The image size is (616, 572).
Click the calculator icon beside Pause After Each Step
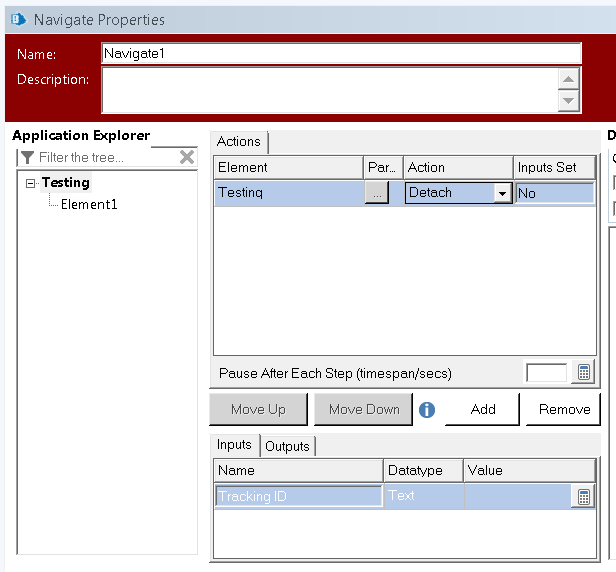click(x=584, y=373)
